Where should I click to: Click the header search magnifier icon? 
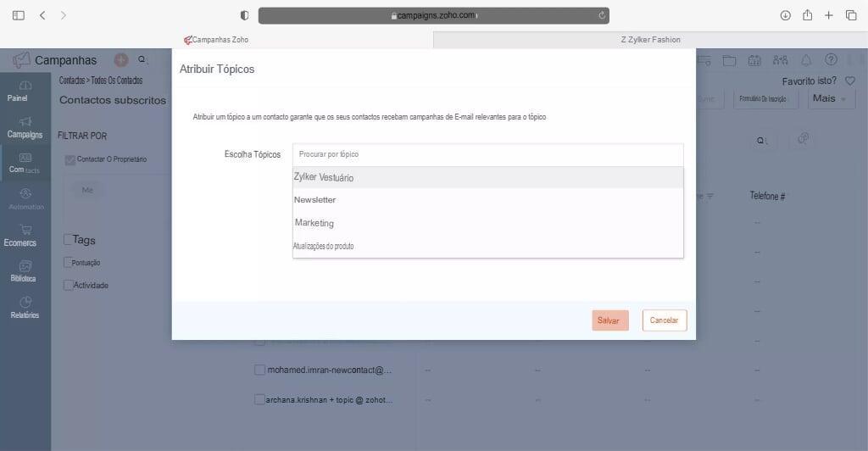142,59
